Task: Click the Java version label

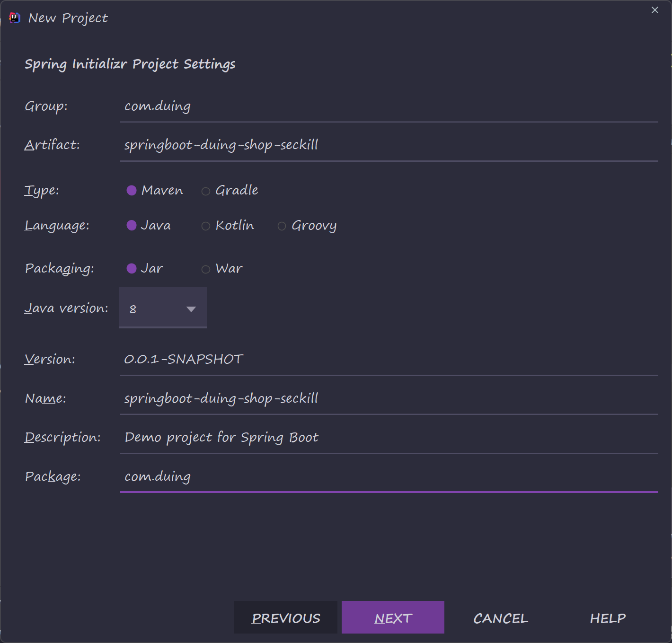Action: pos(66,308)
